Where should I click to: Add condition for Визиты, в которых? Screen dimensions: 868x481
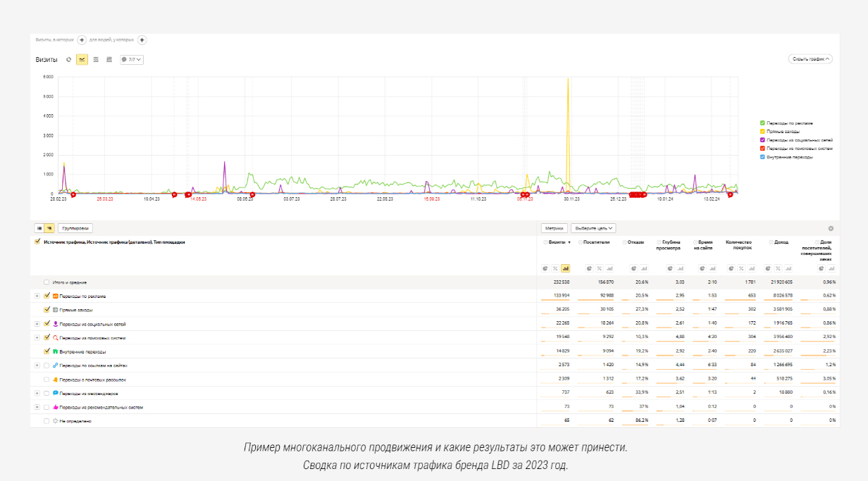[82, 40]
